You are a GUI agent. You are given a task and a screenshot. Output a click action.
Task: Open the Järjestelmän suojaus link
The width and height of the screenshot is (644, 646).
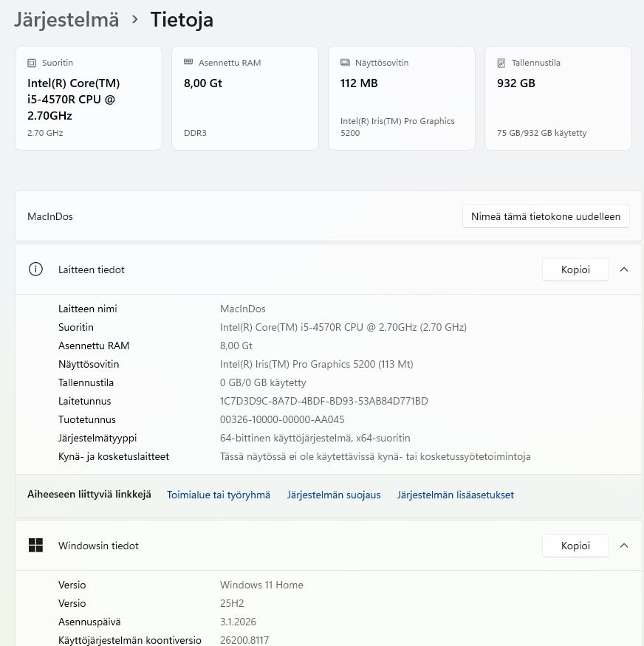(x=334, y=495)
